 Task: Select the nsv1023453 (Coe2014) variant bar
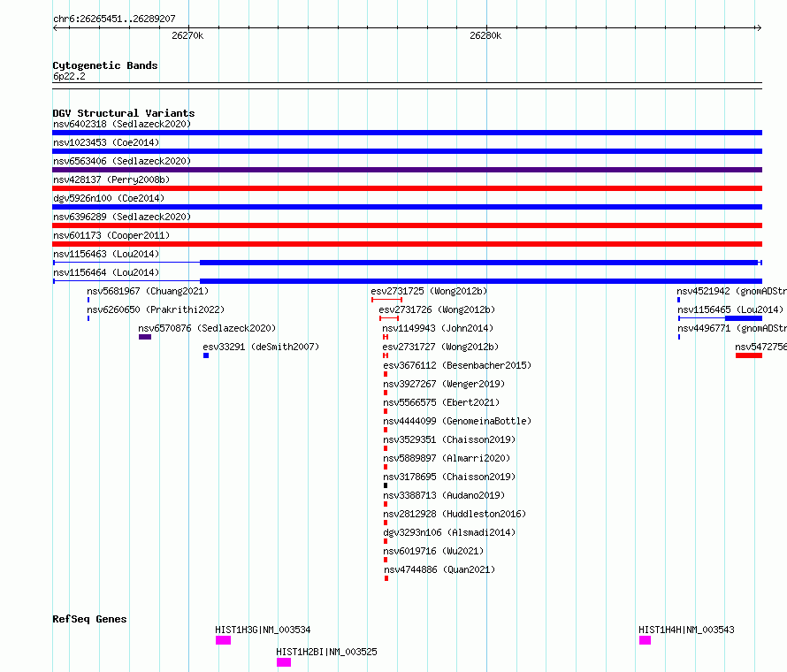pyautogui.click(x=407, y=151)
